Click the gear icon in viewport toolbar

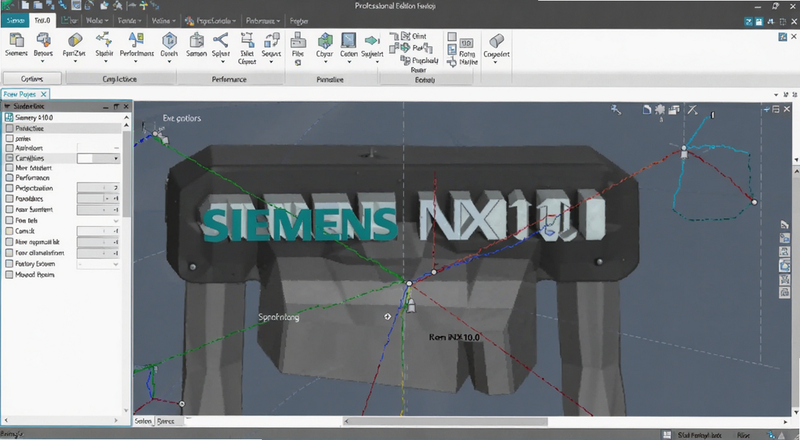pyautogui.click(x=660, y=109)
